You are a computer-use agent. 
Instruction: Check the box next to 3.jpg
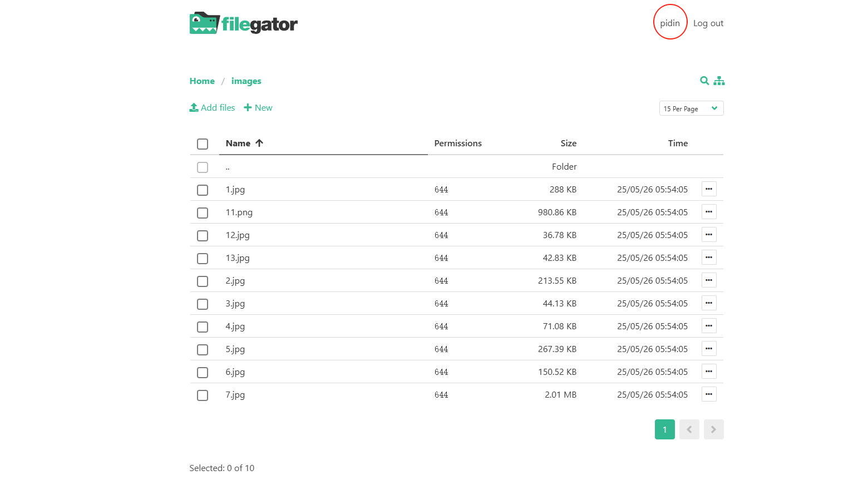(203, 304)
